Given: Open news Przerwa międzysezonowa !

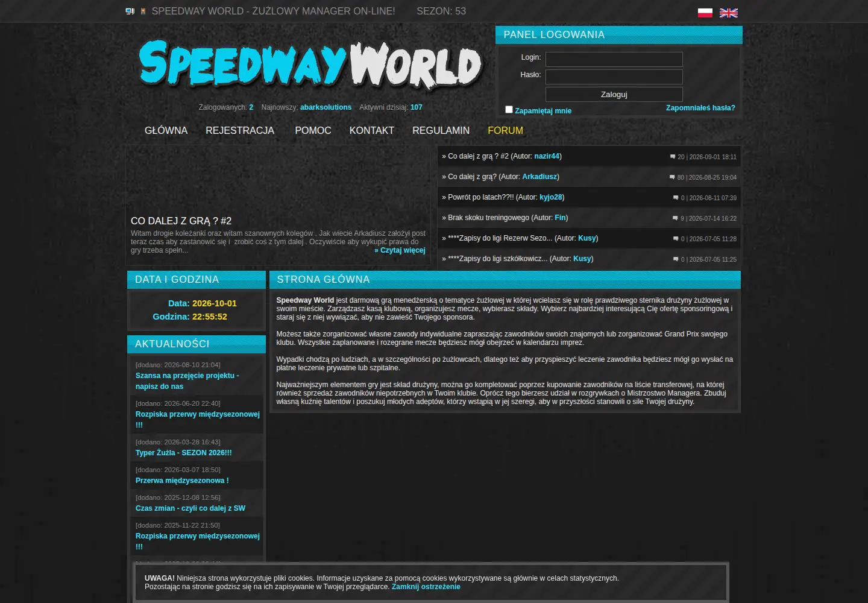Looking at the screenshot, I should click(182, 481).
